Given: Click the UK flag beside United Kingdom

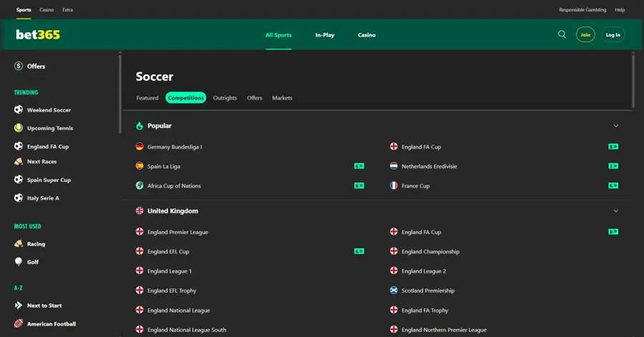Looking at the screenshot, I should (140, 210).
